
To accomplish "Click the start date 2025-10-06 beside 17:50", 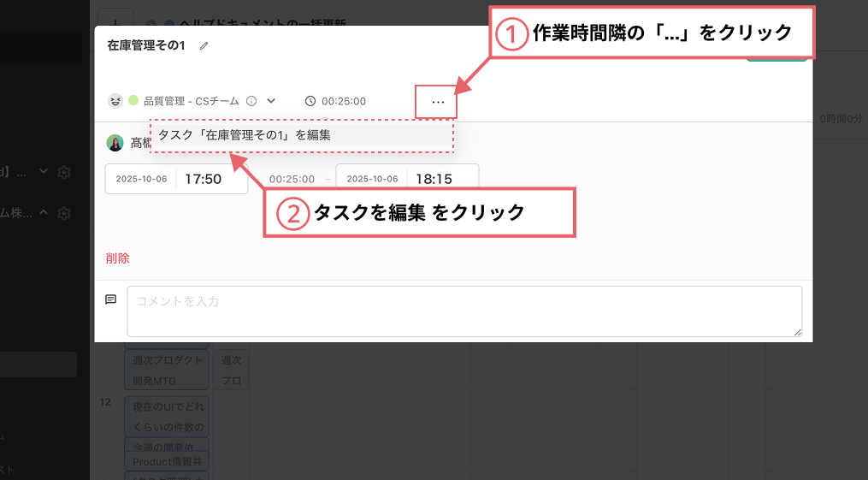I will [141, 179].
